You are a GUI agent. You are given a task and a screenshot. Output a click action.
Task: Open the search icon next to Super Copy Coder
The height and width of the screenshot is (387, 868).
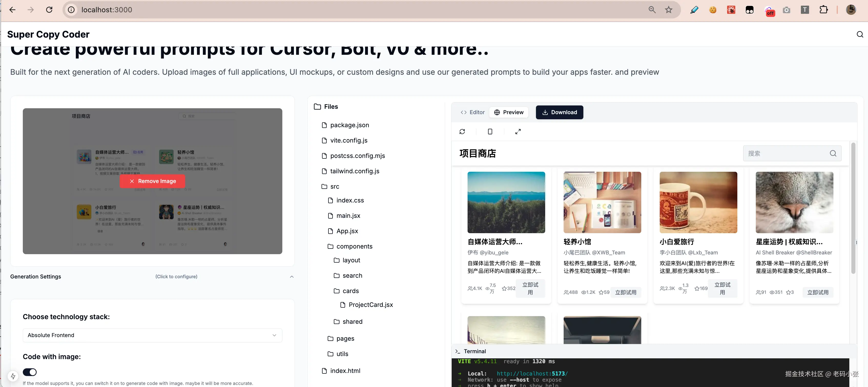click(x=860, y=34)
